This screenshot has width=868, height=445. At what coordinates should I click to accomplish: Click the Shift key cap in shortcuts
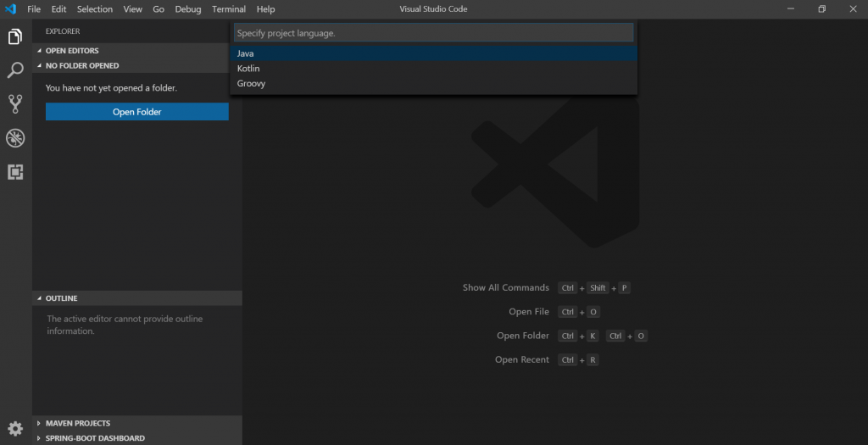(598, 288)
